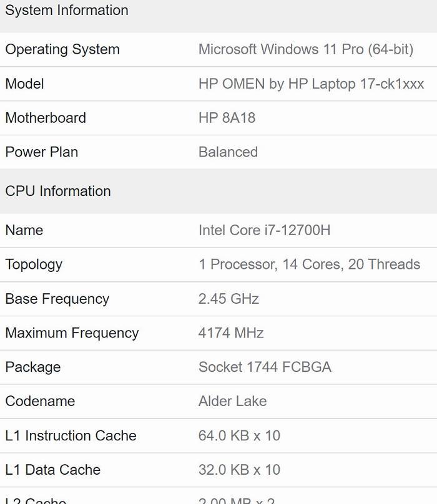This screenshot has height=504, width=437.
Task: Click Socket 1744 FCBGA package value
Action: pos(265,367)
